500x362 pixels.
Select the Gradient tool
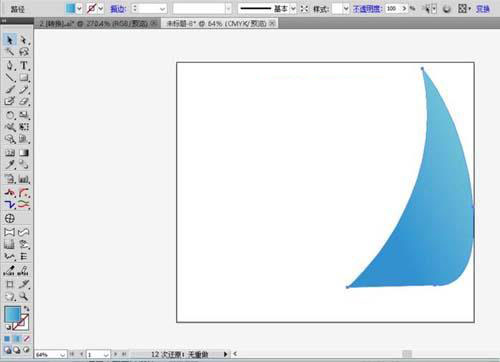[x=24, y=153]
